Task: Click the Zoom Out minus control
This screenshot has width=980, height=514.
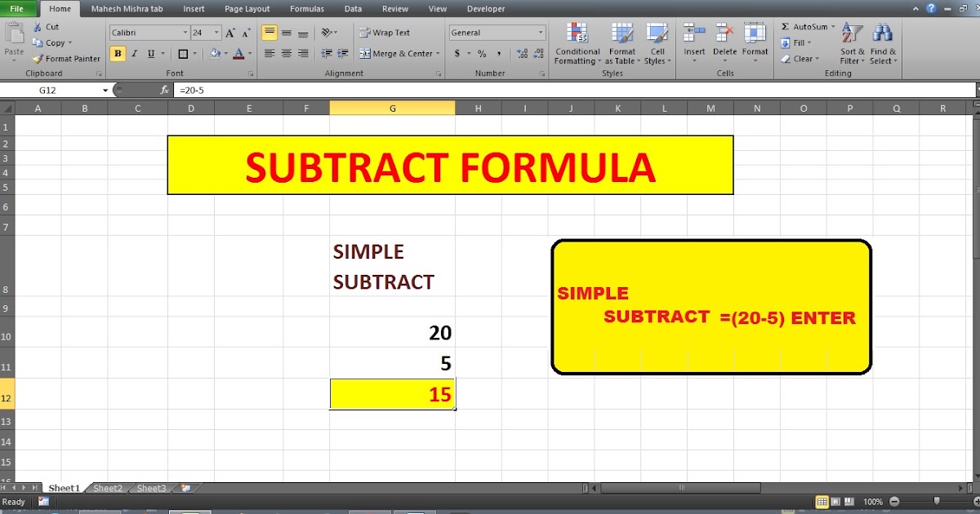Action: (x=894, y=502)
